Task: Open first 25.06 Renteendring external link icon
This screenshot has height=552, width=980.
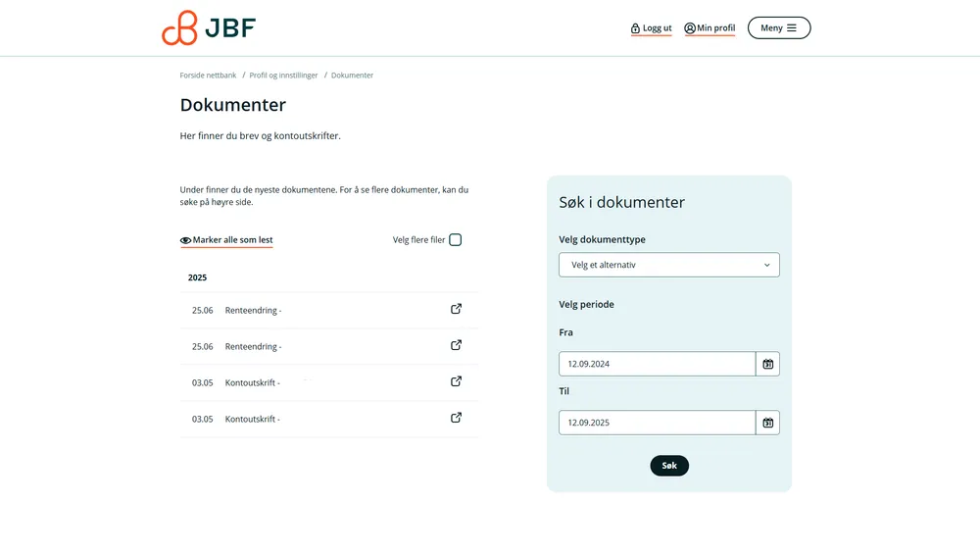Action: (456, 309)
